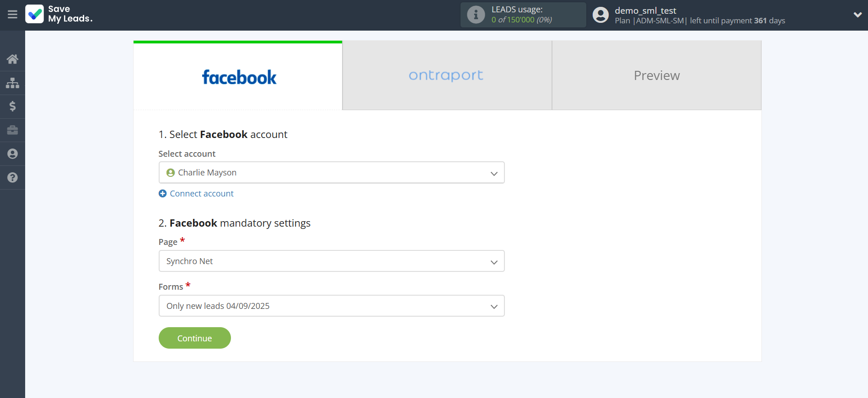
Task: Open the Page dropdown showing Synchro Net
Action: [x=331, y=261]
